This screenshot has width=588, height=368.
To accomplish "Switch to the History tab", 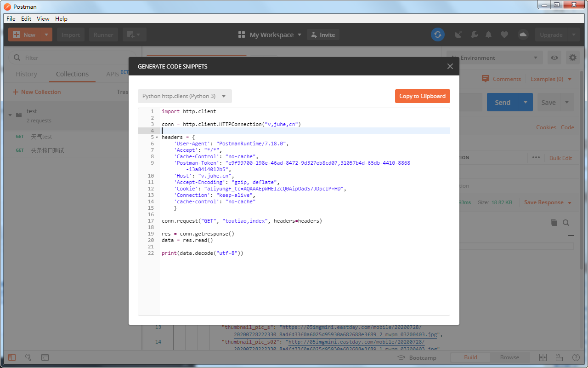I will coord(26,74).
